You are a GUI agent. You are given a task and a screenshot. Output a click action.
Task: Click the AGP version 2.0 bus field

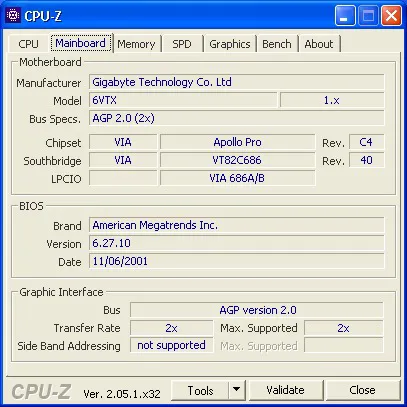point(257,310)
